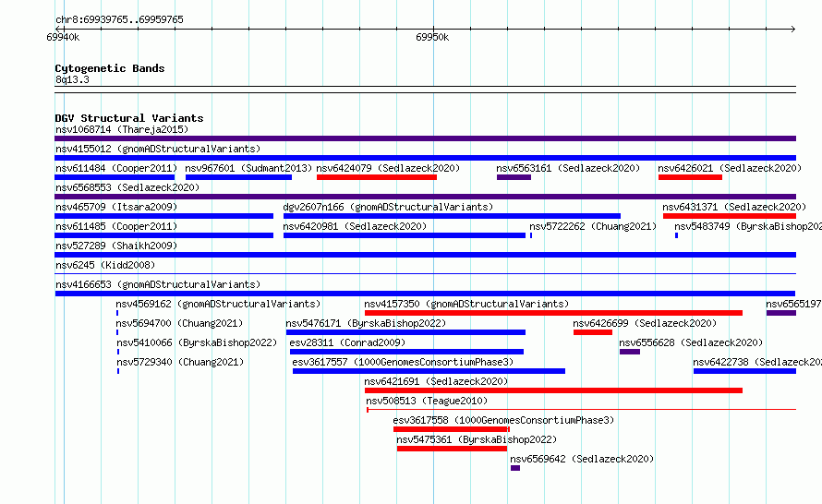Click the nsv6431371 (Sedlazeck2020) label
This screenshot has height=504, width=822.
click(734, 207)
